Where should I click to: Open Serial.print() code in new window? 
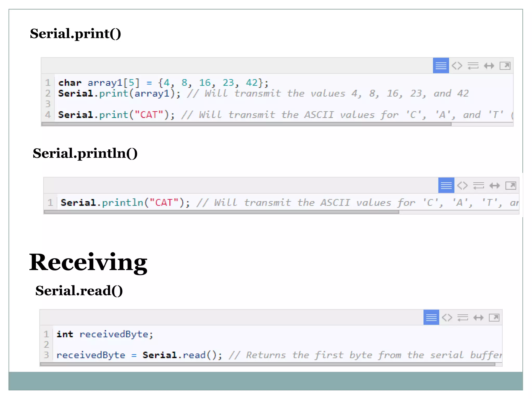[505, 66]
